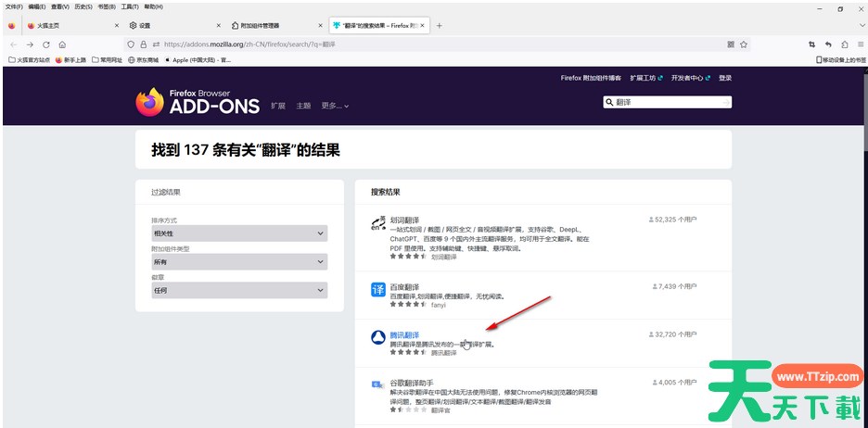
Task: Go back to the previous page
Action: (x=13, y=44)
